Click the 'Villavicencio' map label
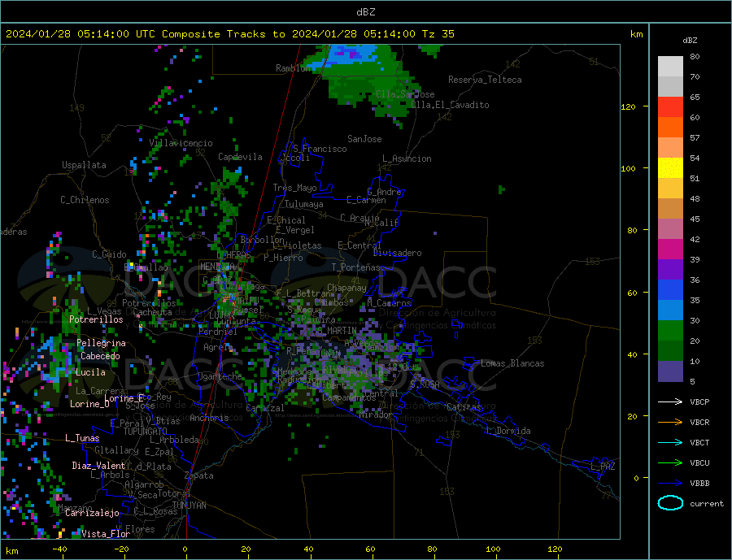 pyautogui.click(x=181, y=143)
